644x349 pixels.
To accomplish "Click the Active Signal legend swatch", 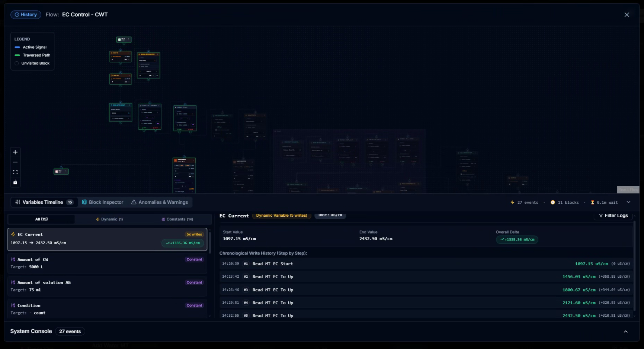I will pyautogui.click(x=17, y=47).
